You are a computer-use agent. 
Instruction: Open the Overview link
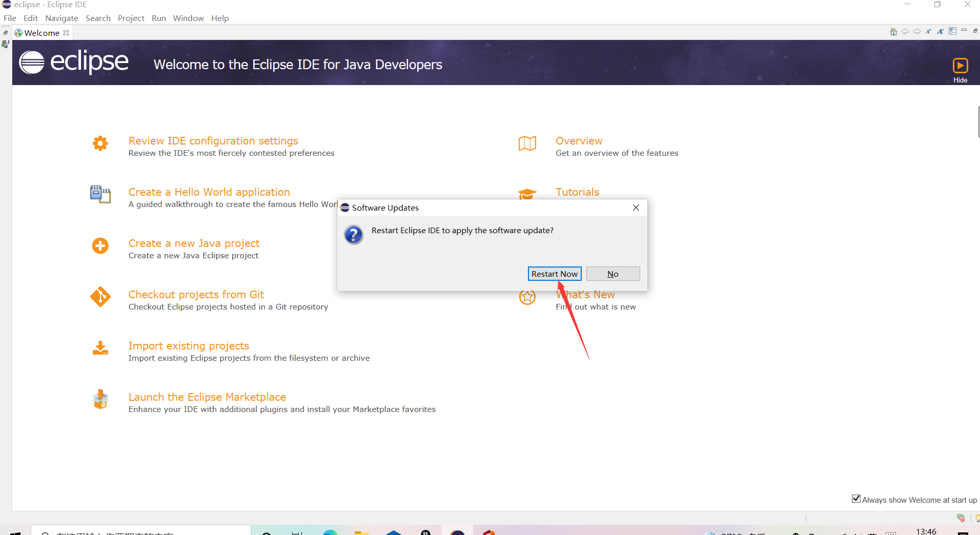[579, 141]
